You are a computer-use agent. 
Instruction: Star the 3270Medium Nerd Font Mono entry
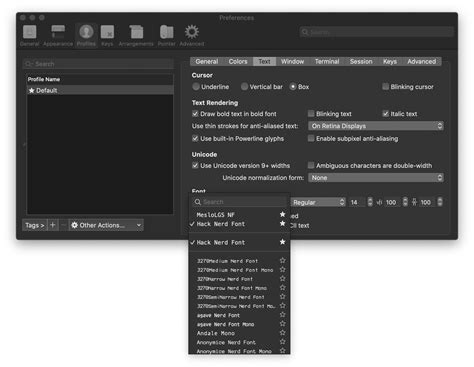click(x=283, y=269)
